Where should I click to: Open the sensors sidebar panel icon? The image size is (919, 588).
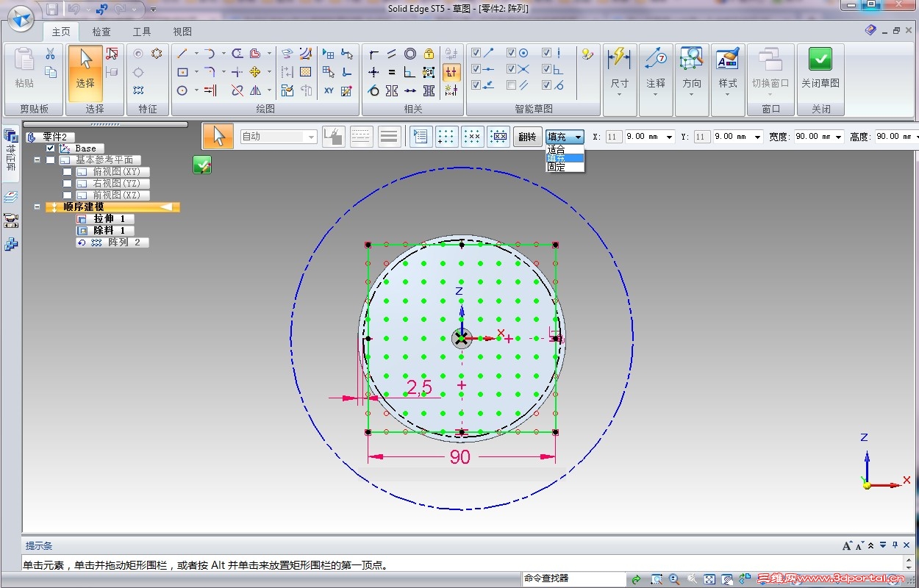point(10,220)
